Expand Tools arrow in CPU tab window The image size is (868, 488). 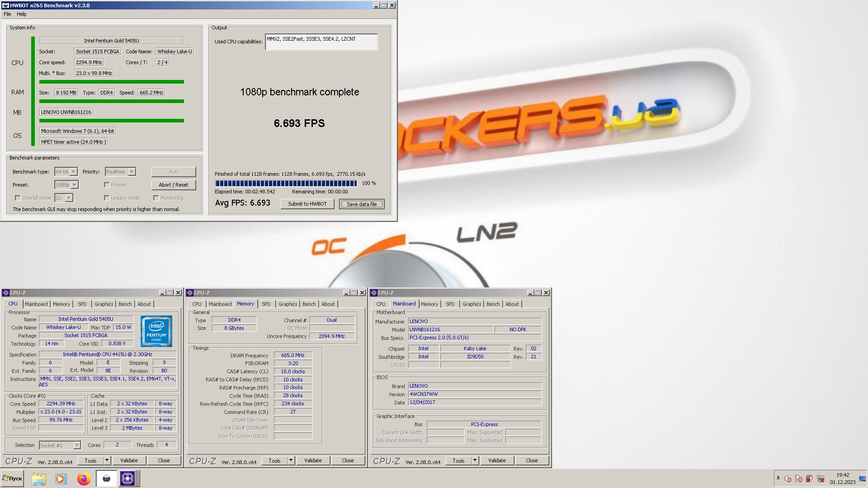pos(107,460)
